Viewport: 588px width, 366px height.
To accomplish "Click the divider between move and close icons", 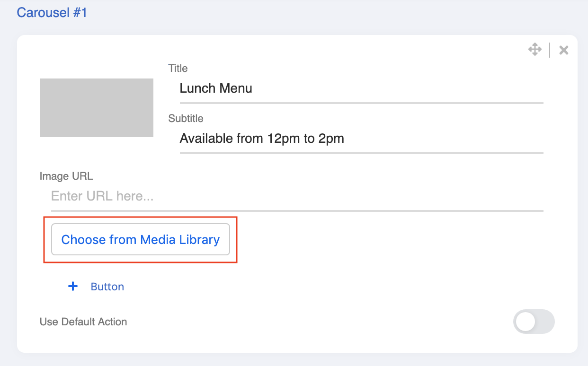I will click(550, 50).
